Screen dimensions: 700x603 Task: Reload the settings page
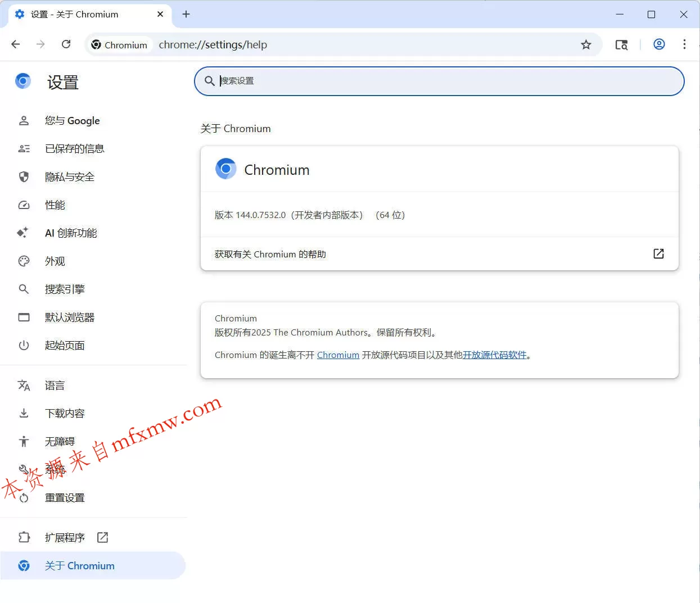click(x=66, y=44)
